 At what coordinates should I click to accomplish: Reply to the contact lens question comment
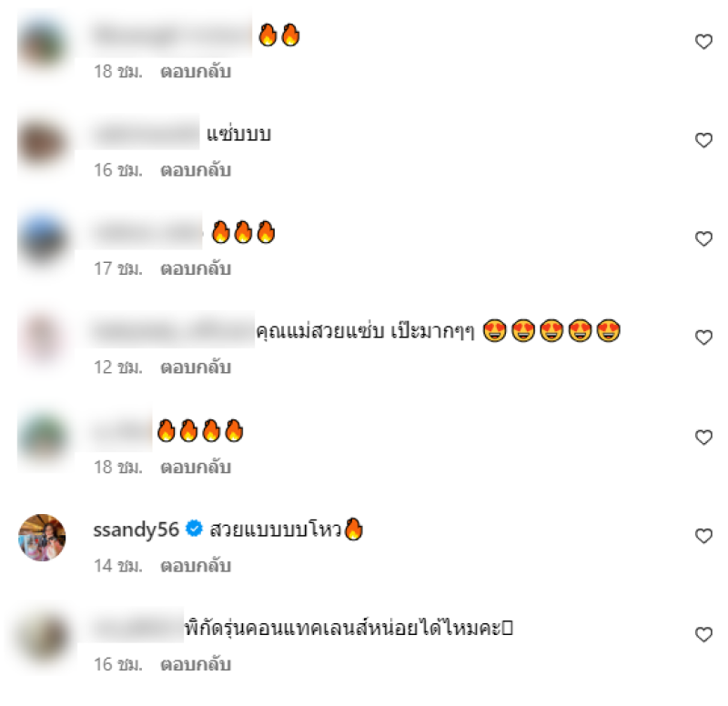[196, 664]
